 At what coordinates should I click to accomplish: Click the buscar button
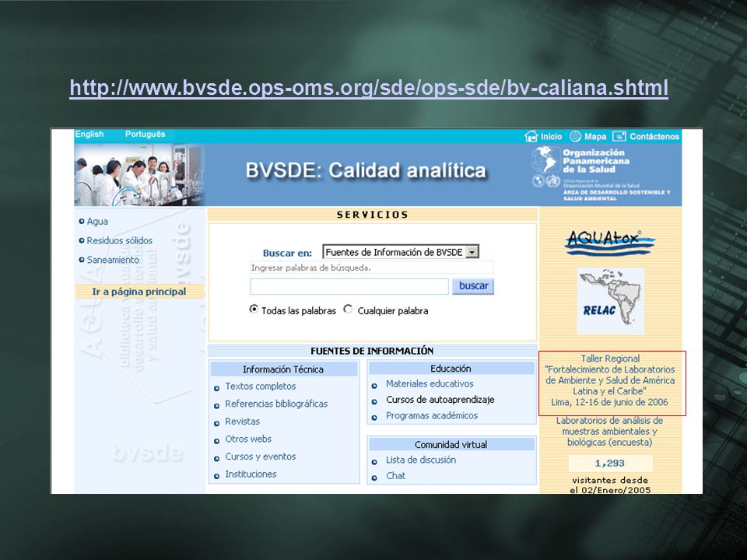pyautogui.click(x=473, y=285)
